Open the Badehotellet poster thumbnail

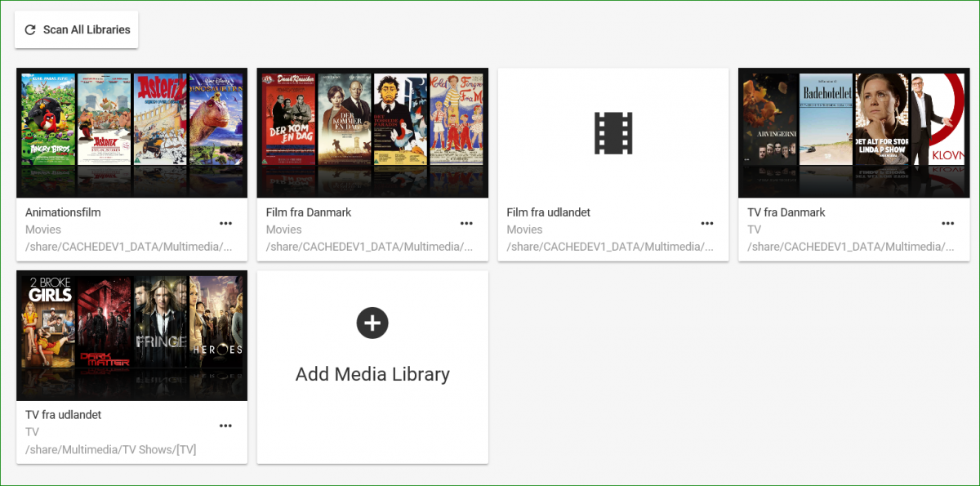(x=826, y=120)
